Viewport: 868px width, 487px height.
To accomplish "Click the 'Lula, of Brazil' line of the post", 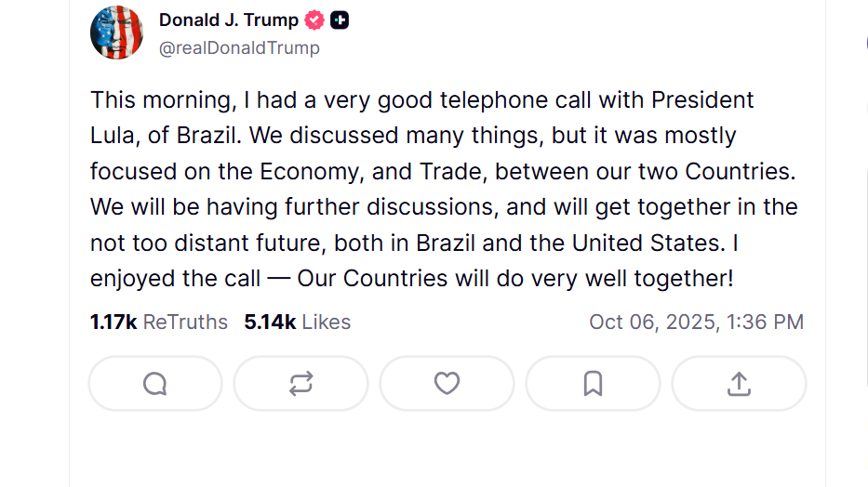I will (166, 136).
